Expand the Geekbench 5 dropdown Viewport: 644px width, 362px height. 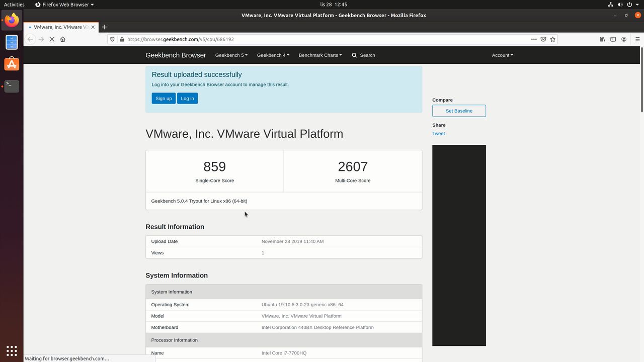(x=231, y=55)
